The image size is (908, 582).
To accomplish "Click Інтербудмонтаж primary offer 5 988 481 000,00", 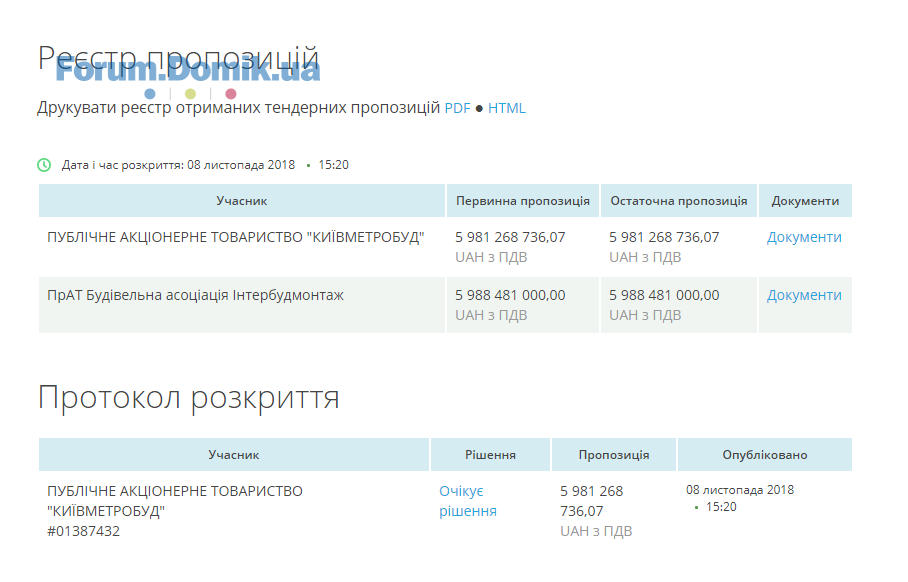I will point(510,295).
